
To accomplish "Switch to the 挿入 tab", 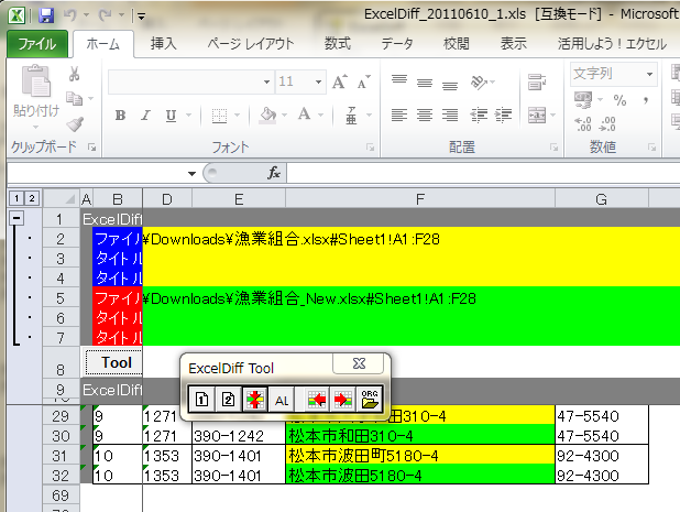I will [x=163, y=44].
